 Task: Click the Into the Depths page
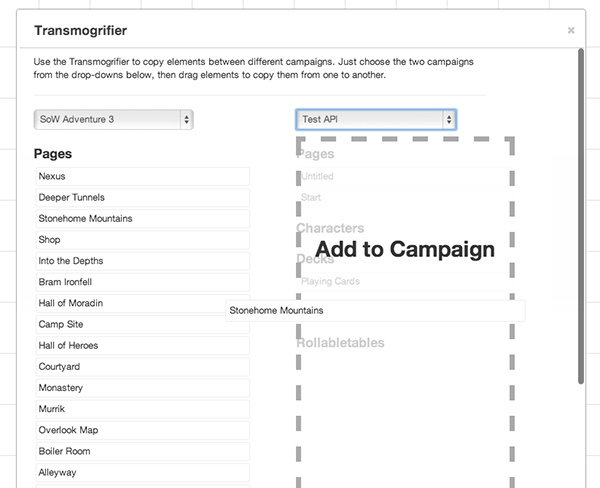tap(141, 261)
